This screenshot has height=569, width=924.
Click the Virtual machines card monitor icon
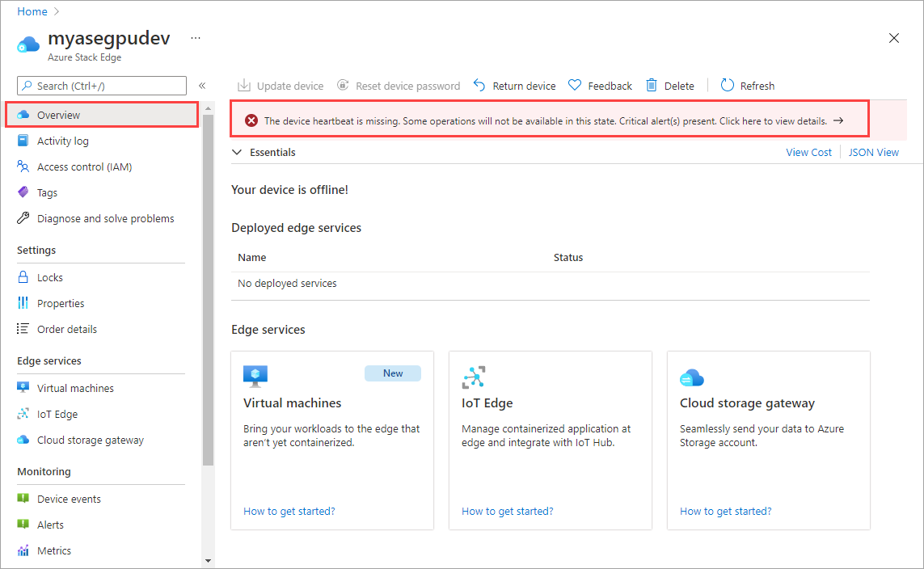point(255,376)
